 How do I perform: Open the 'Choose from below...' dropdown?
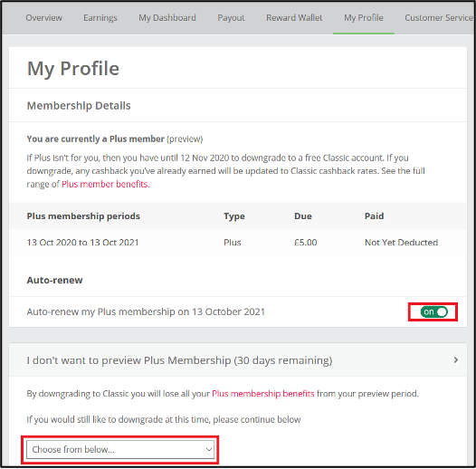pos(120,449)
